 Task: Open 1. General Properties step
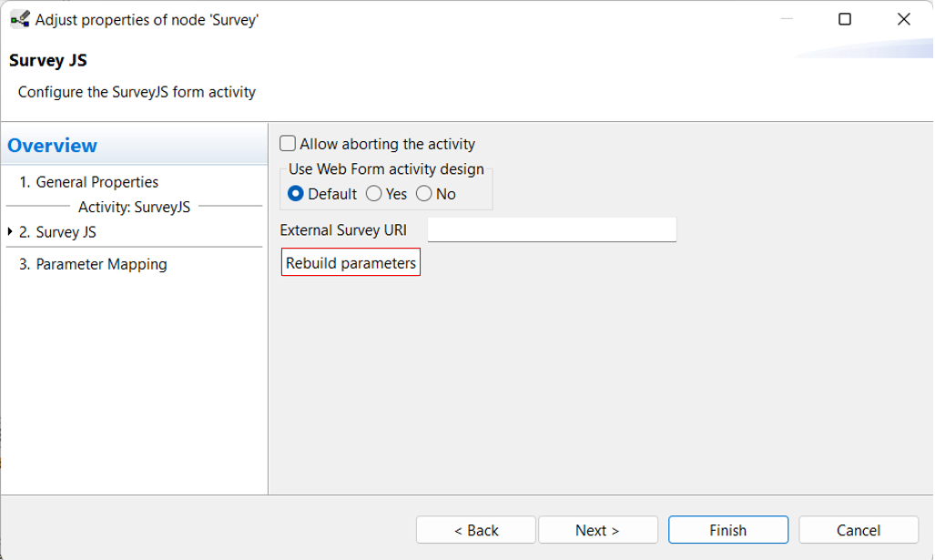coord(88,182)
